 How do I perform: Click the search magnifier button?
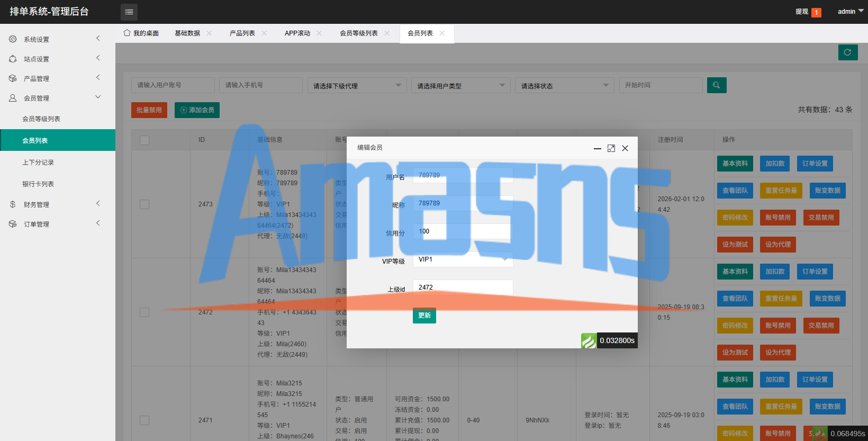717,85
